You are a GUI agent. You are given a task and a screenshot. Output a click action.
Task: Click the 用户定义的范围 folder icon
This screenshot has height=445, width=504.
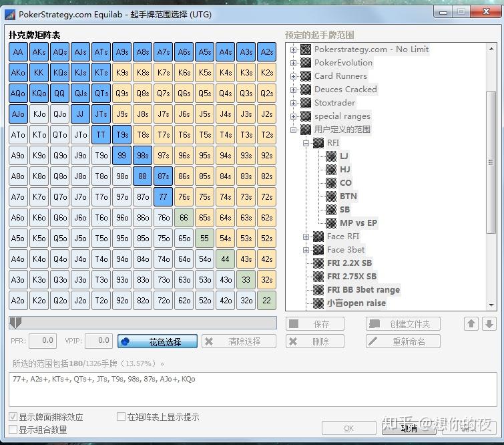pos(306,130)
